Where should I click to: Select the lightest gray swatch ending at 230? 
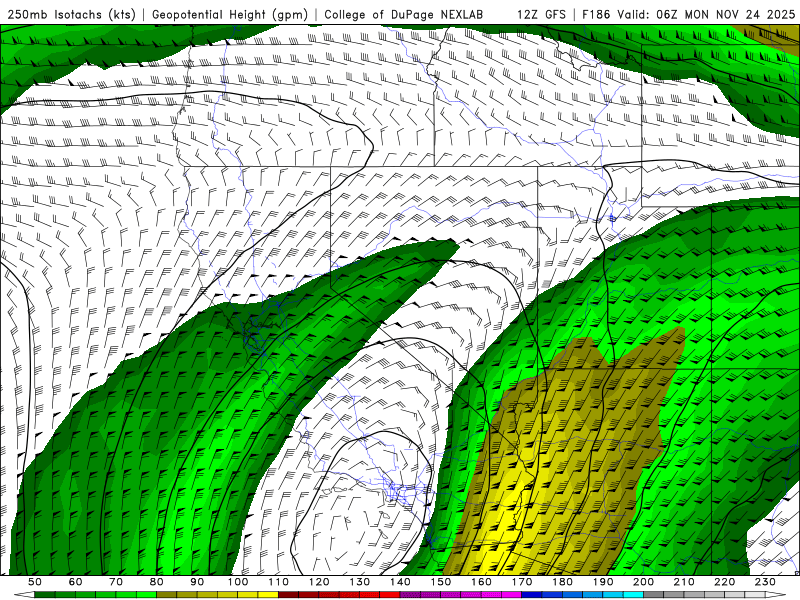pyautogui.click(x=755, y=595)
